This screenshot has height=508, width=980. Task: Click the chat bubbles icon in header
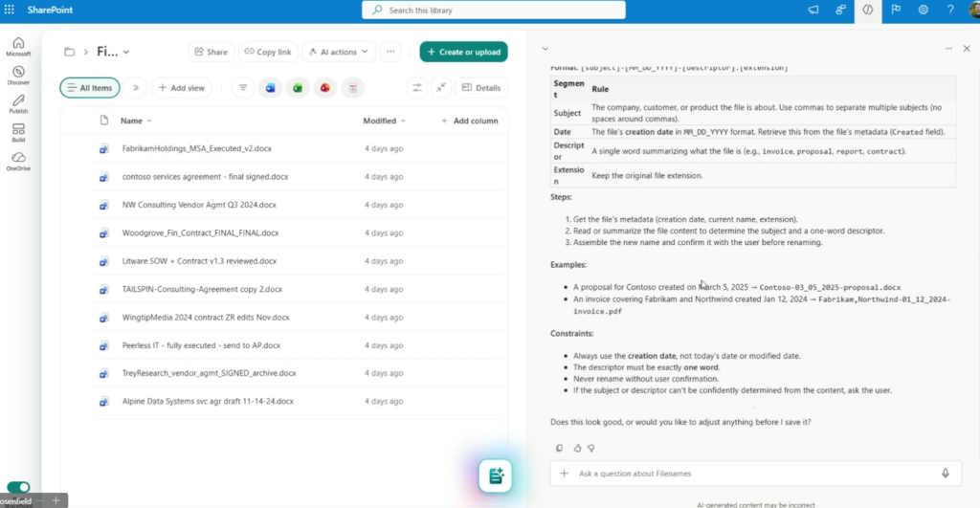coord(840,10)
